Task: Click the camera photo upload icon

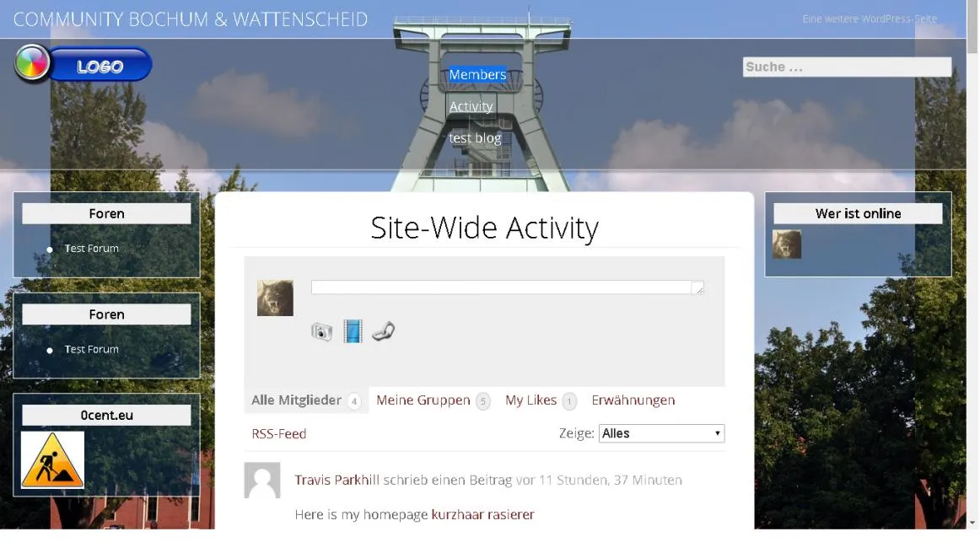Action: pyautogui.click(x=322, y=331)
